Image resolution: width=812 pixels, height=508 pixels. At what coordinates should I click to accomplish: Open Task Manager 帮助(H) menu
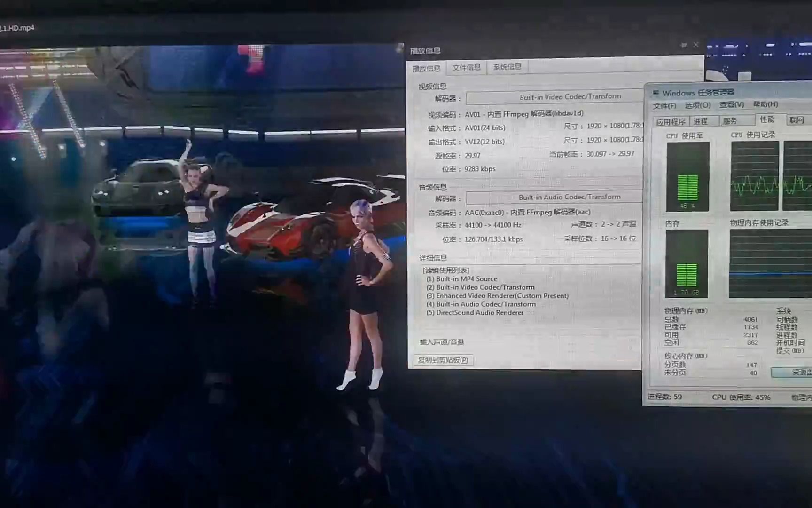pos(765,104)
